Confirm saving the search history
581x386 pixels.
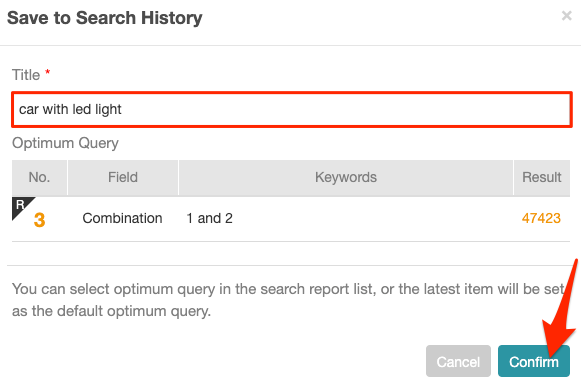(534, 361)
